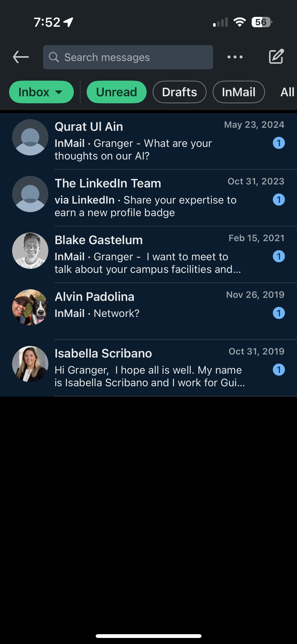Tap The LinkedIn Team default avatar
The image size is (297, 644).
coord(30,194)
